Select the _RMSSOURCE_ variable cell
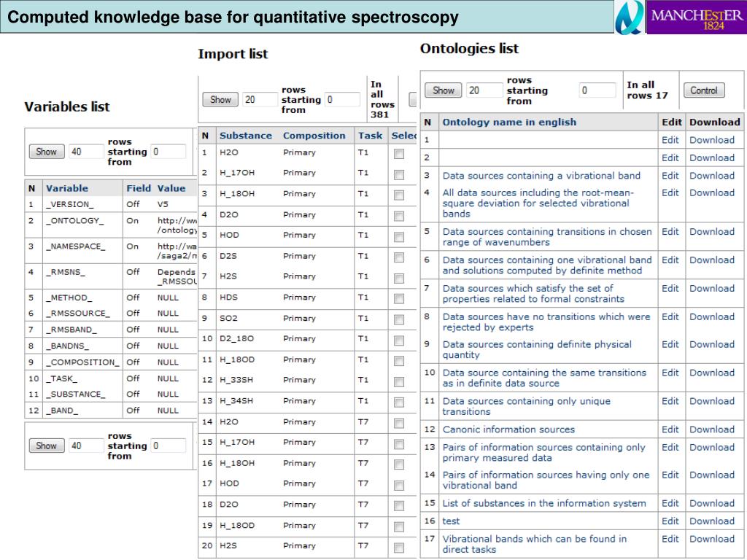Screen dimensions: 747x560 [77, 314]
